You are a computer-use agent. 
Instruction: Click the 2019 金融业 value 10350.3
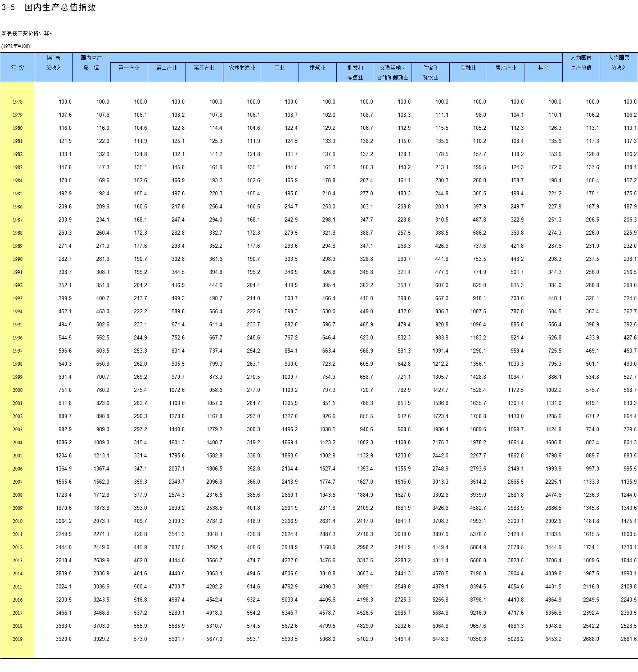(x=477, y=639)
